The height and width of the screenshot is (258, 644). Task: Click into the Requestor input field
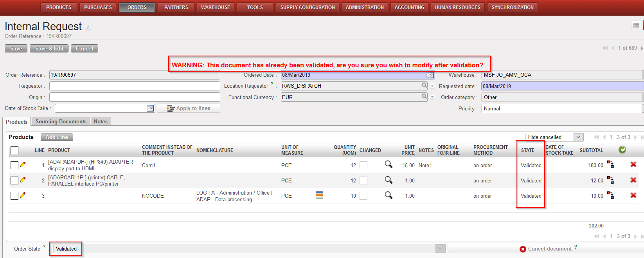pos(135,86)
